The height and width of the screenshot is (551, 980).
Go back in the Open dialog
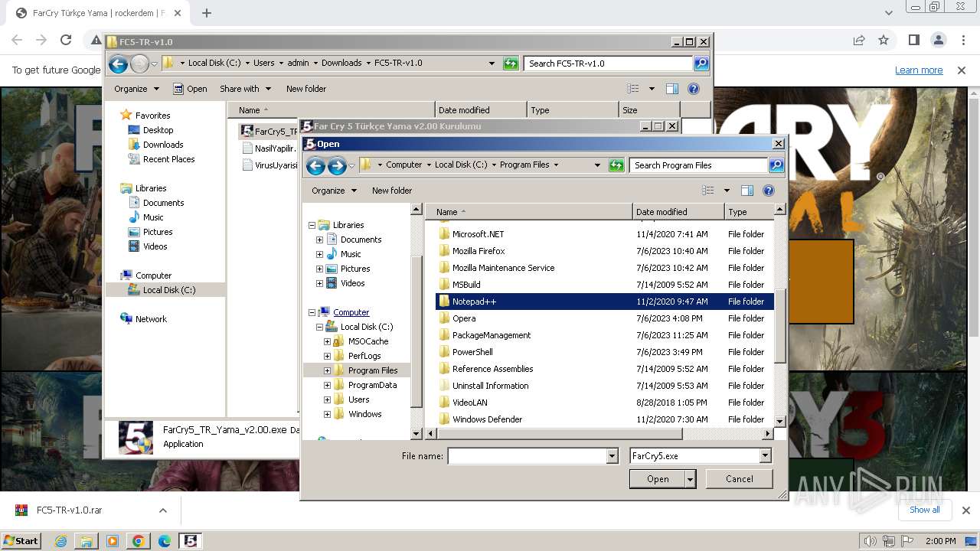pos(315,165)
